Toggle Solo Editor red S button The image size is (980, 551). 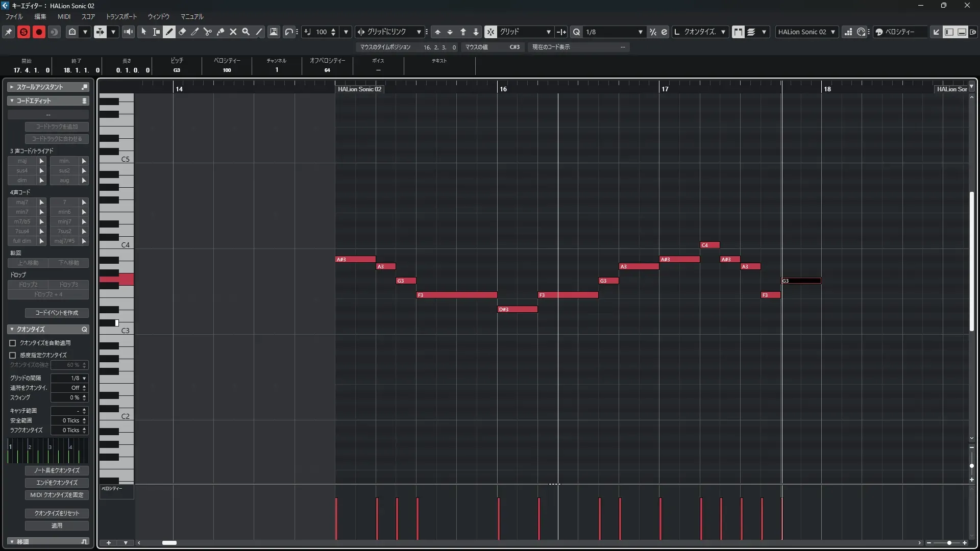[x=23, y=32]
